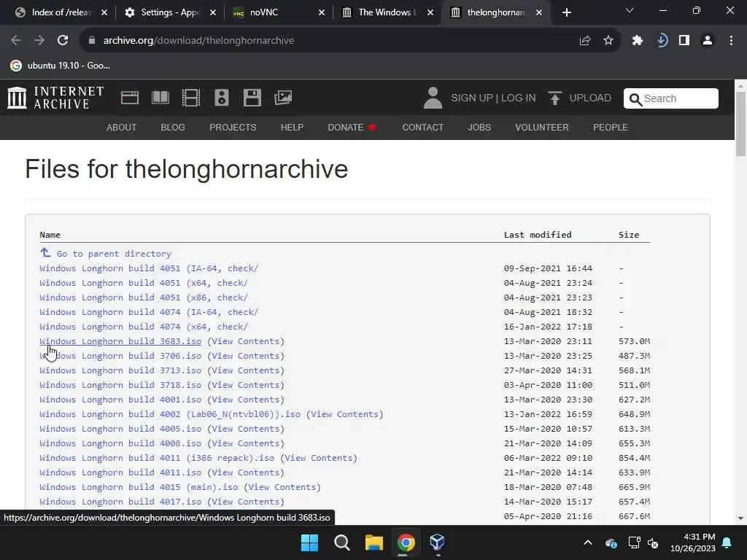Screen dimensions: 747x560
Task: Open the Internet Archive Web section icon
Action: pyautogui.click(x=130, y=98)
